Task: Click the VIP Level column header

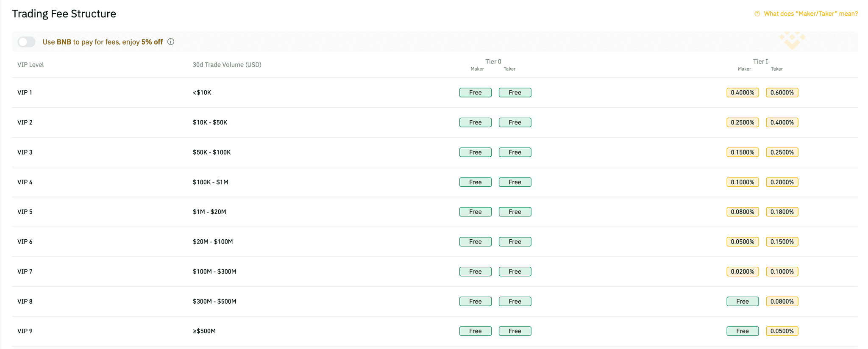Action: 31,65
